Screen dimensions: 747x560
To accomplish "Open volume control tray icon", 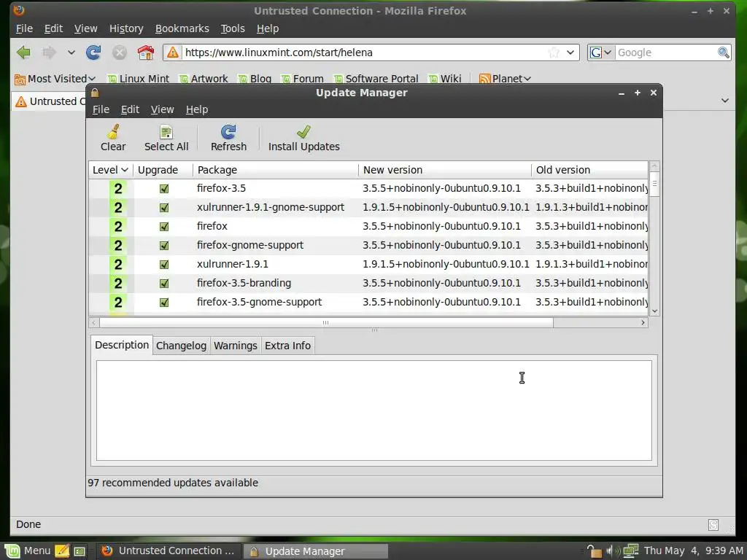I will point(612,551).
